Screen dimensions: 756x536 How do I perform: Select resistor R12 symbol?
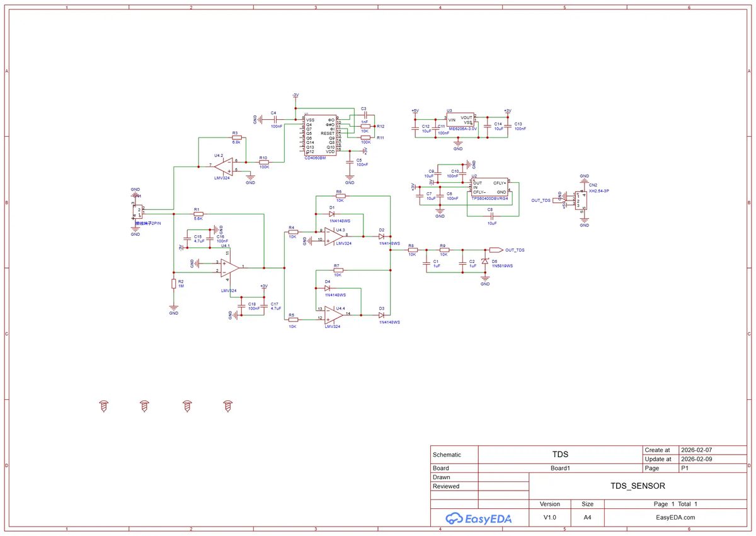click(365, 126)
